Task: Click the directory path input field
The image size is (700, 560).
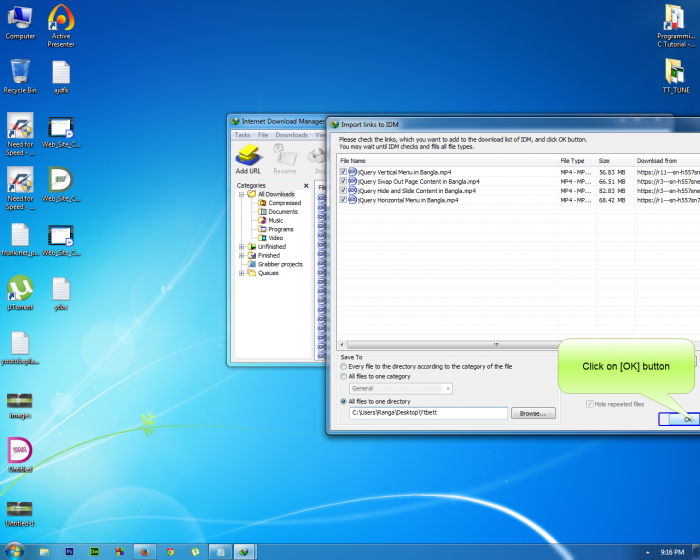Action: (x=428, y=413)
